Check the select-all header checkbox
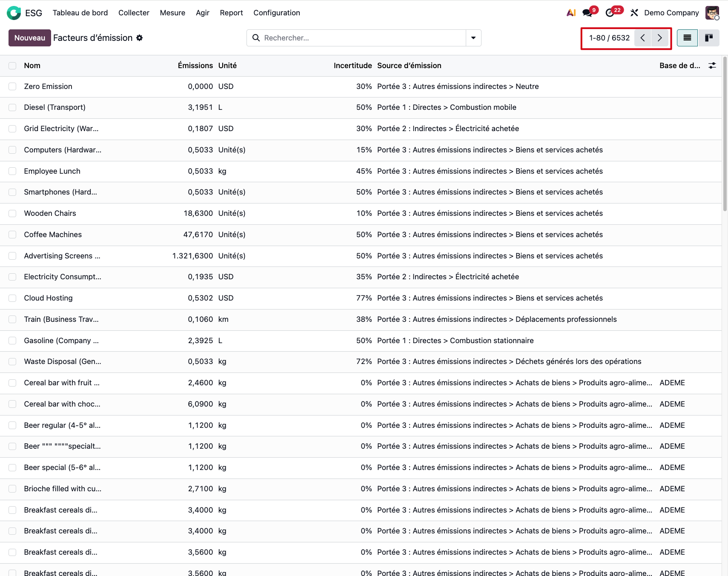The height and width of the screenshot is (576, 728). (12, 66)
